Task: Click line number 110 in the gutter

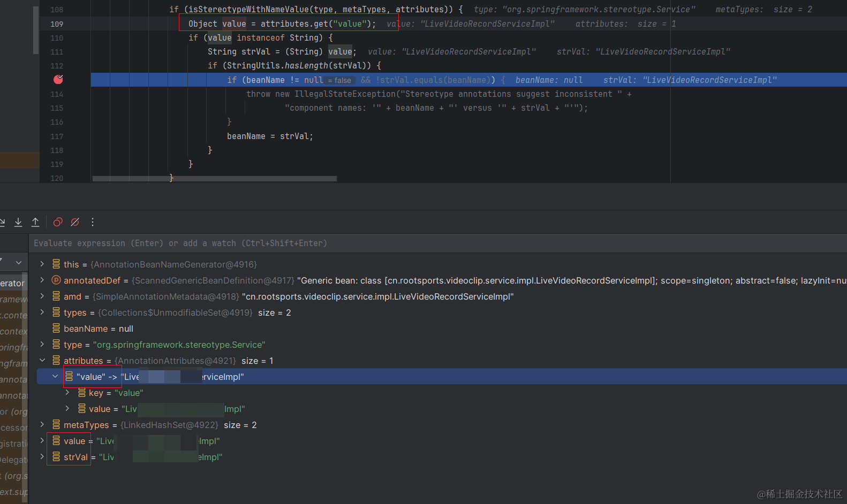Action: [57, 38]
